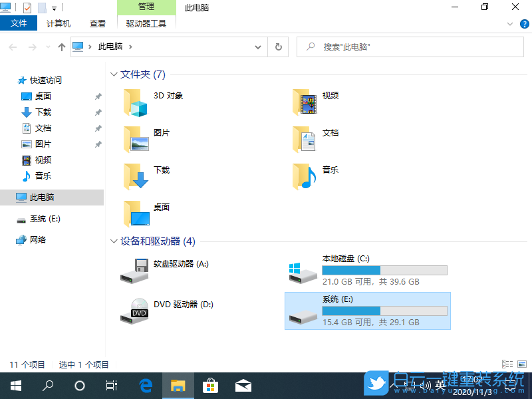Unpin 桌面 from Quick Access
Image resolution: width=532 pixels, height=399 pixels.
click(x=98, y=96)
